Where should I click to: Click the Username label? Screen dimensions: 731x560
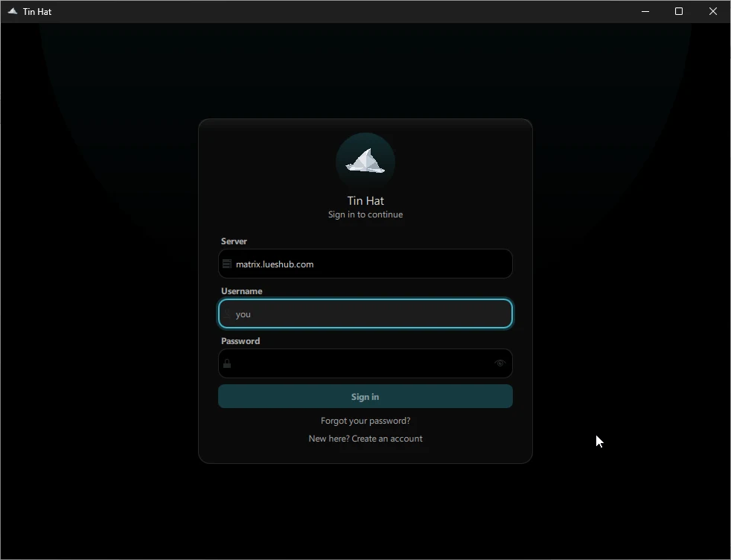241,291
